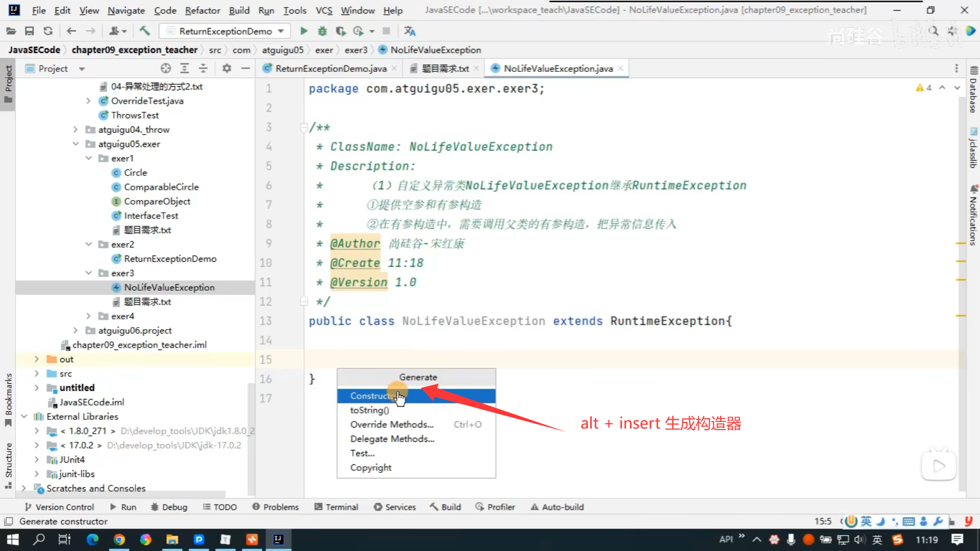Click the green Run button in toolbar
This screenshot has width=980, height=551.
tap(304, 31)
